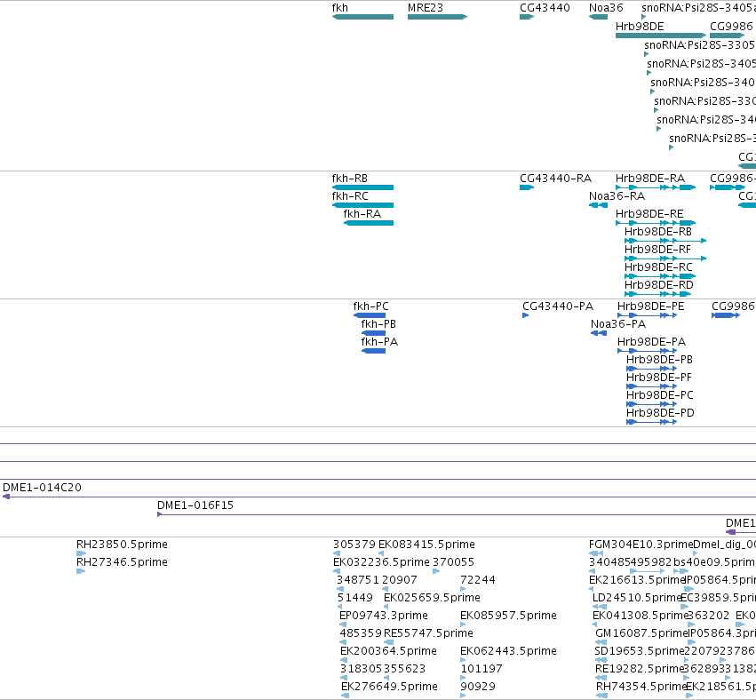Select the MRE23 gene glyph
The width and height of the screenshot is (756, 700).
coord(437,17)
